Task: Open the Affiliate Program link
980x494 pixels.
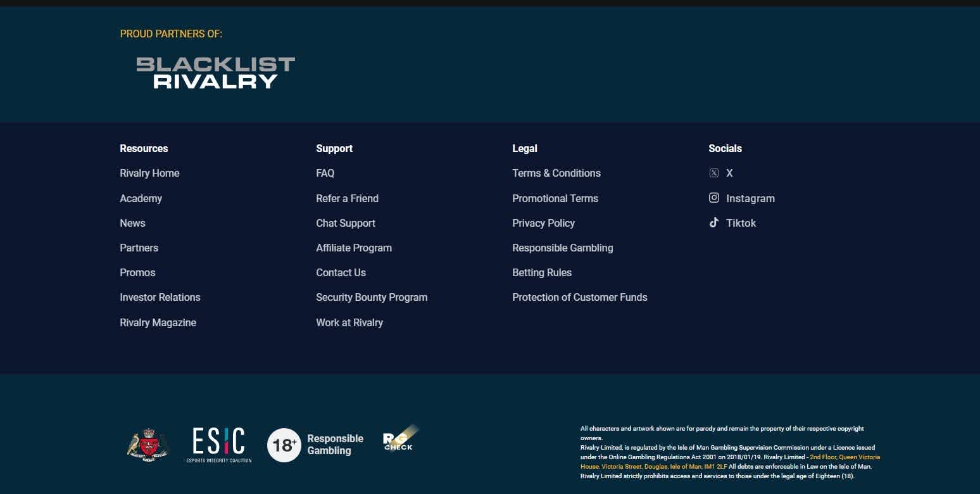Action: 354,248
